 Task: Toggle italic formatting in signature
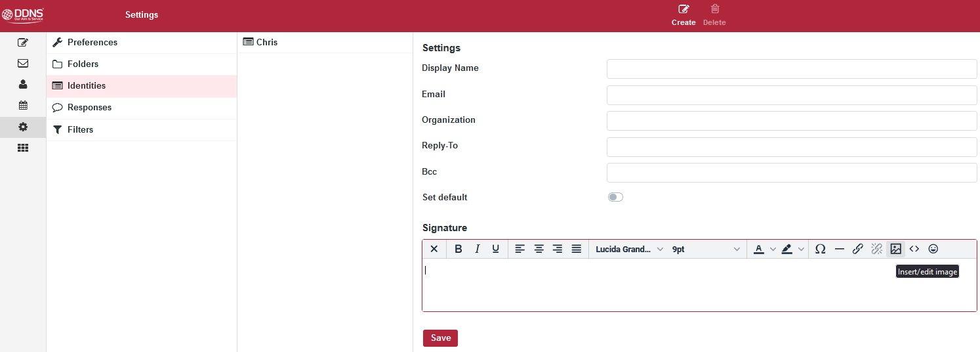click(477, 249)
